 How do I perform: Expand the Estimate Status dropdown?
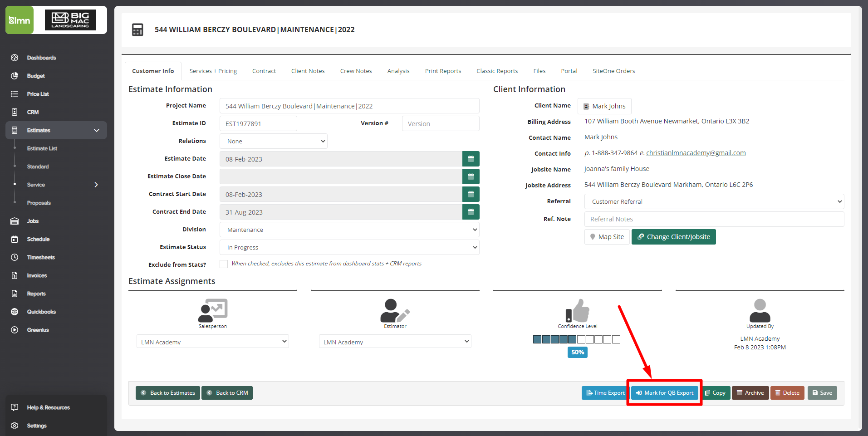pos(349,247)
